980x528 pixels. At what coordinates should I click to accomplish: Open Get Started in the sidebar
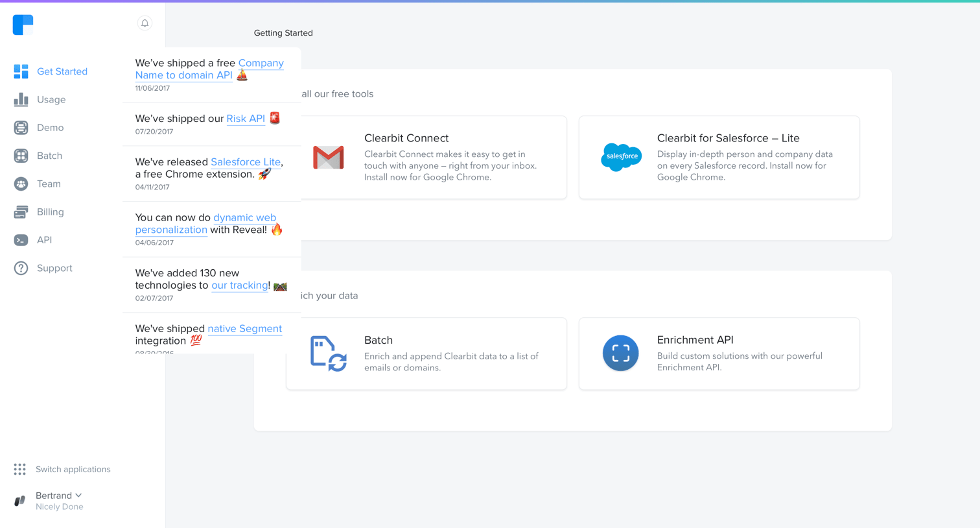coord(62,71)
